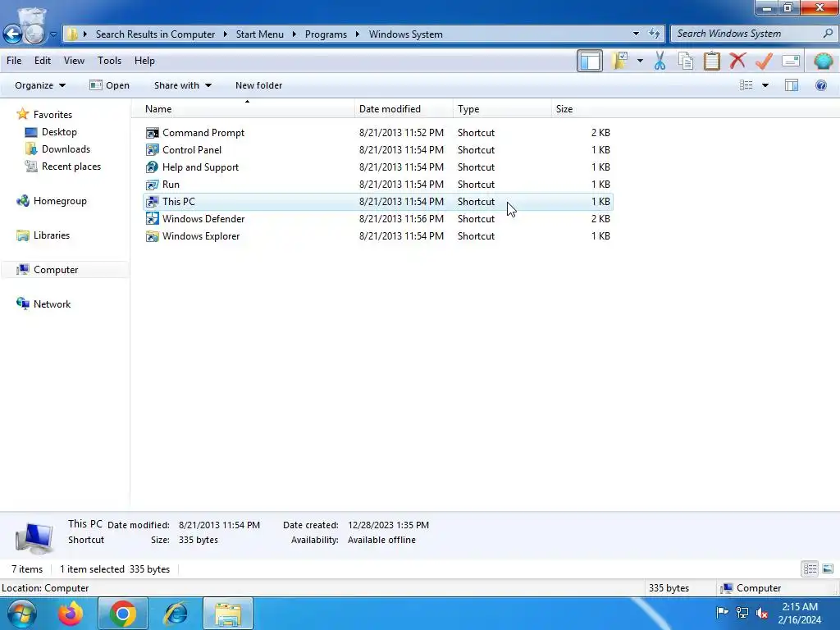Click the This PC thumbnail in details pane
The width and height of the screenshot is (840, 630).
(34, 537)
